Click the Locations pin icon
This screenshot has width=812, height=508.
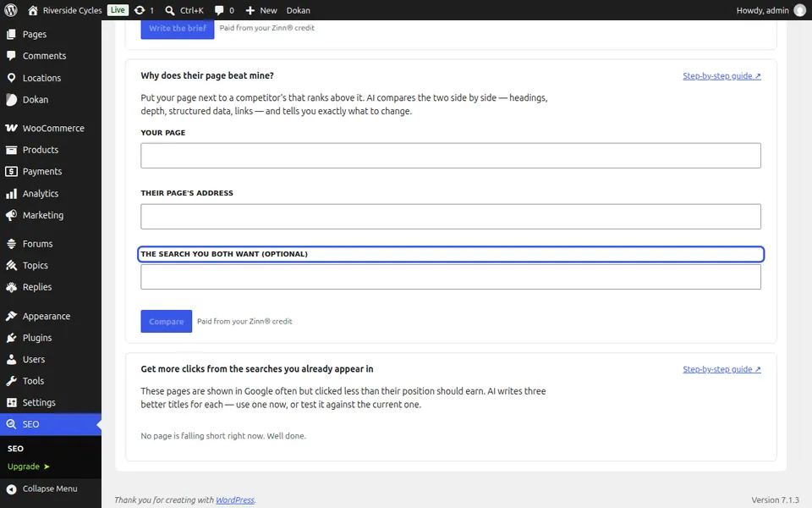point(11,78)
